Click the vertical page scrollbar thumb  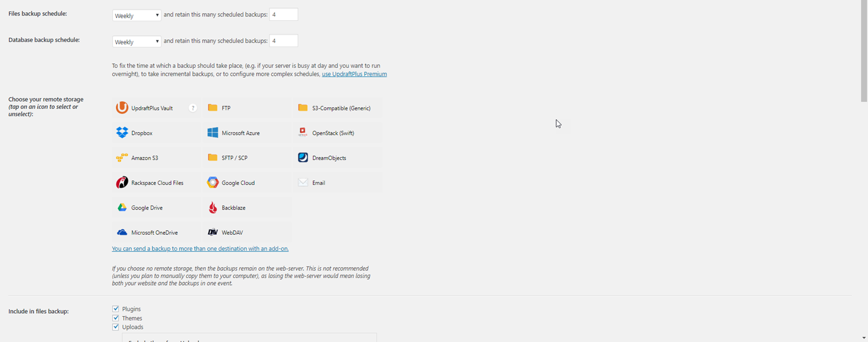point(863,51)
